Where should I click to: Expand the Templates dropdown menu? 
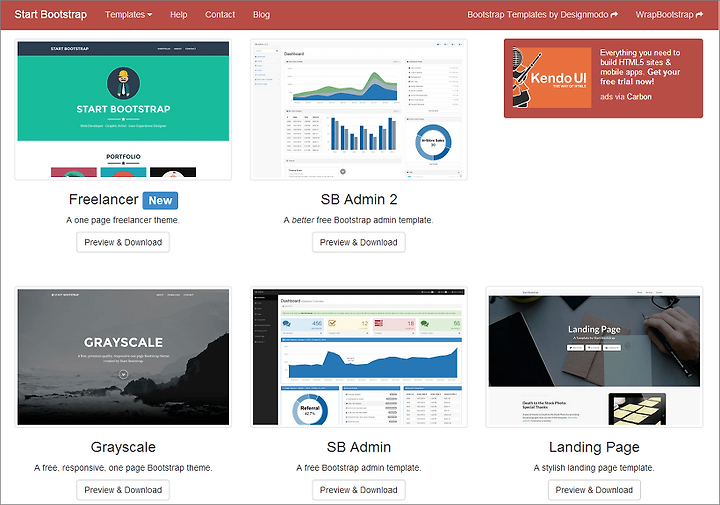(x=129, y=15)
